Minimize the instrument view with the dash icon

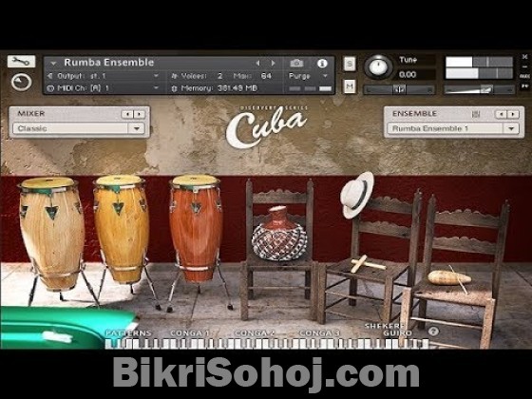coord(524,66)
